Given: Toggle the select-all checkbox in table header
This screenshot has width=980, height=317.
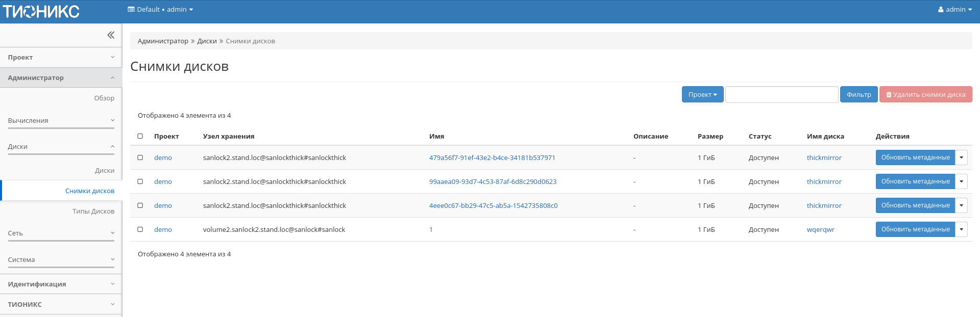Looking at the screenshot, I should pyautogui.click(x=140, y=136).
